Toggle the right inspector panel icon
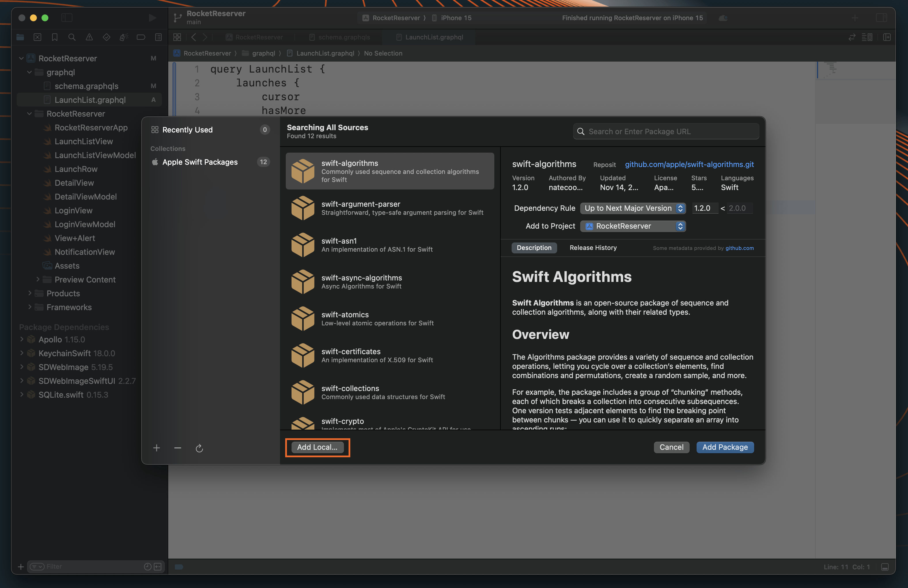This screenshot has height=588, width=908. [x=881, y=18]
